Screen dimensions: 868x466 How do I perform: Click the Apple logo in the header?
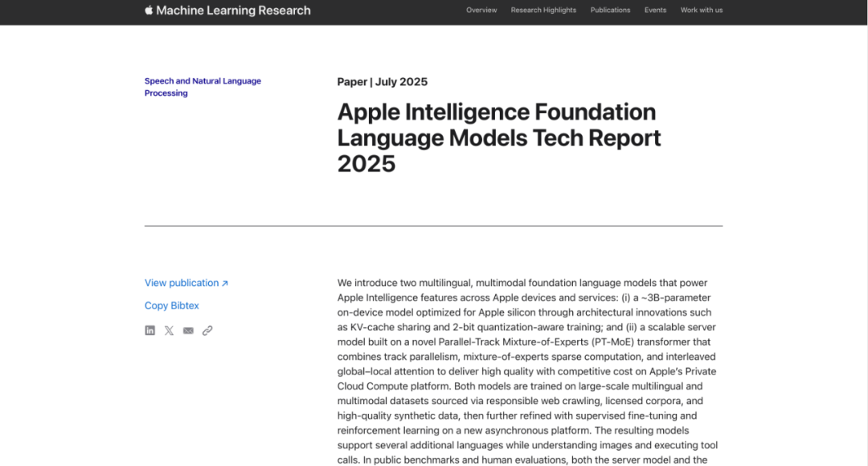(149, 10)
